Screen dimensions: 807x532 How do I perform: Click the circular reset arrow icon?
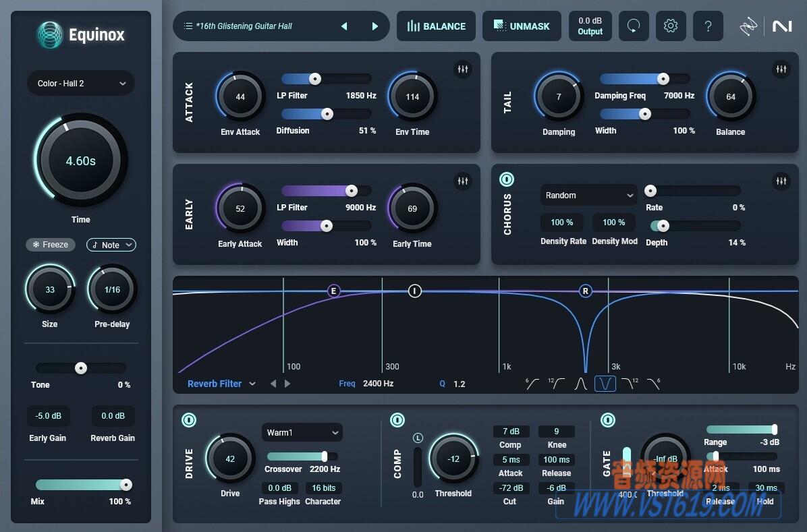[x=634, y=26]
